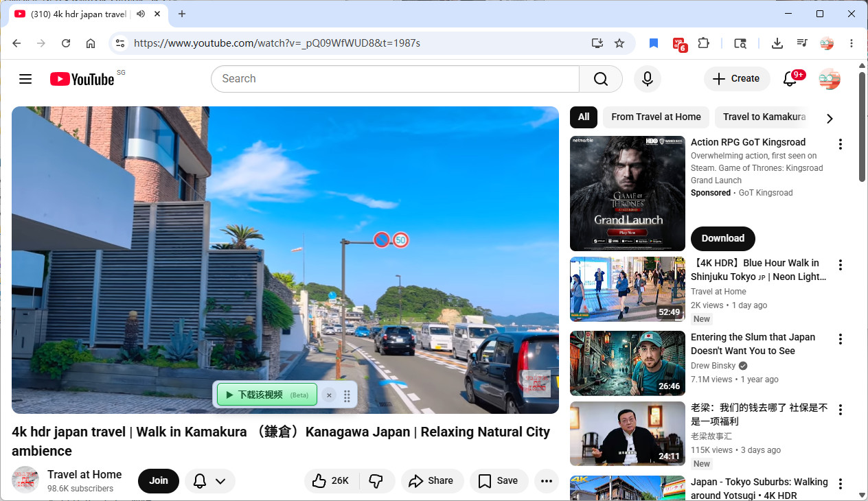Like the video with thumbs up
Image resolution: width=868 pixels, height=501 pixels.
330,481
